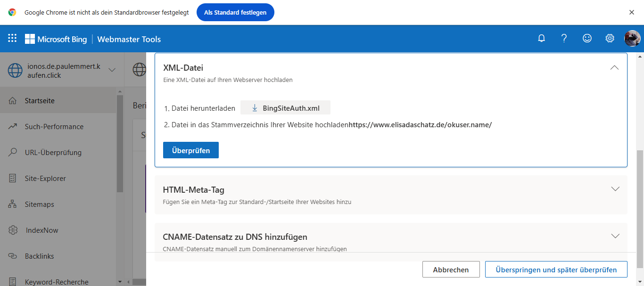Go to Such-Performance in sidebar
Viewport: 644px width, 286px height.
[x=54, y=127]
